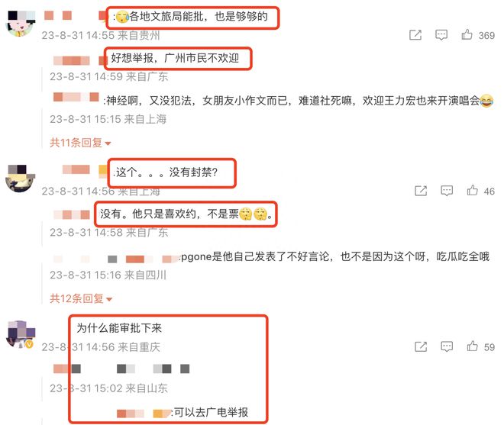This screenshot has width=504, height=425.
Task: Share the 这个。。。没有封禁? comment
Action: pyautogui.click(x=421, y=191)
